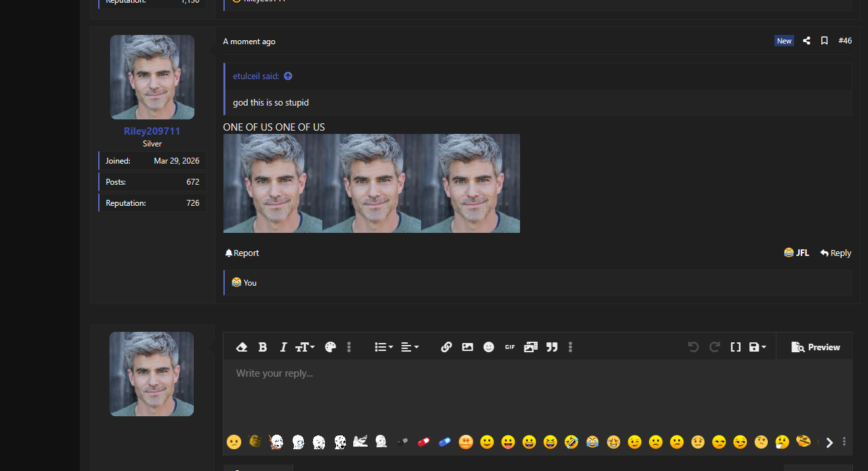Screen dimensions: 868x471
Task: Expand the list options dropdown
Action: [384, 347]
